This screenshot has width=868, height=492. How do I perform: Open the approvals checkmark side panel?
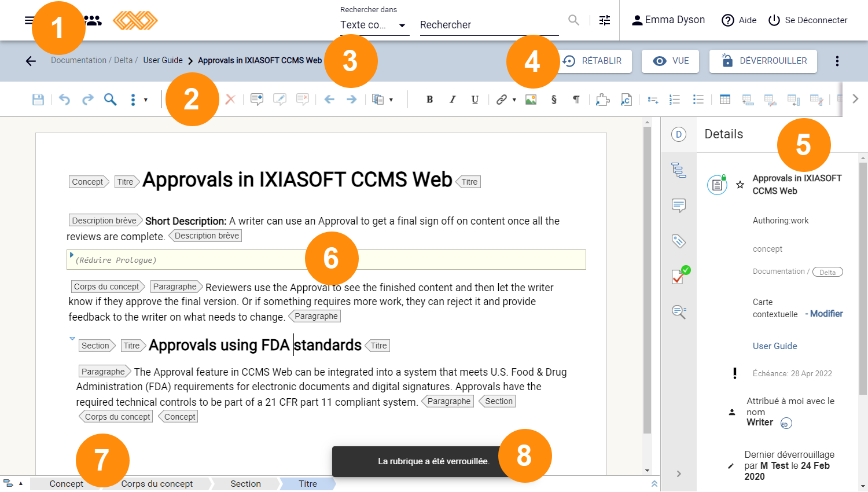681,276
